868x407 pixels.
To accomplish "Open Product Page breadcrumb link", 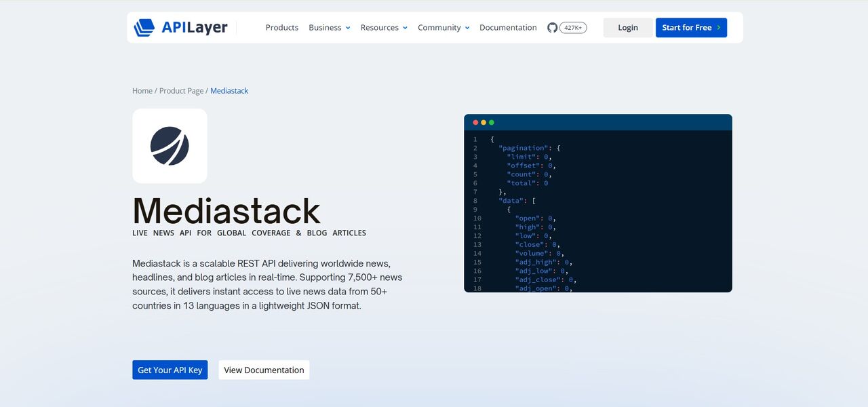I will pos(181,91).
